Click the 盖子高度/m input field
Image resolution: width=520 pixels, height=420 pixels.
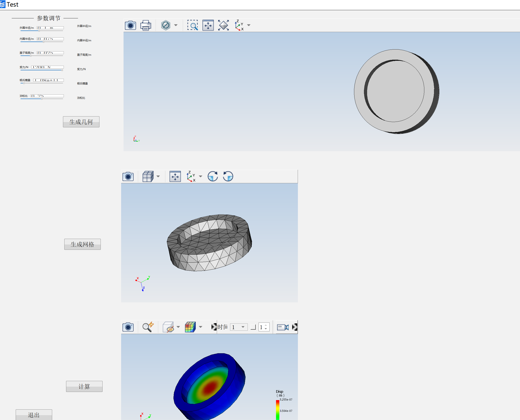pos(50,53)
